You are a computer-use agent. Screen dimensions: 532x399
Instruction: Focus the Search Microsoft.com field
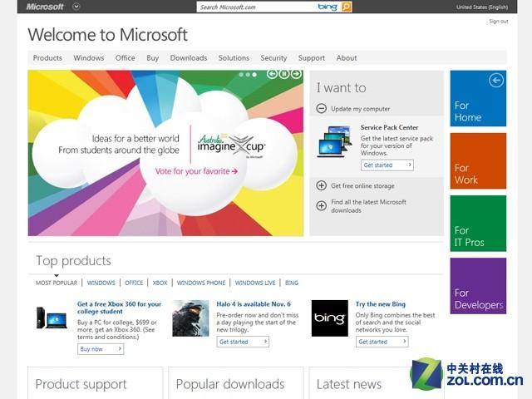257,7
